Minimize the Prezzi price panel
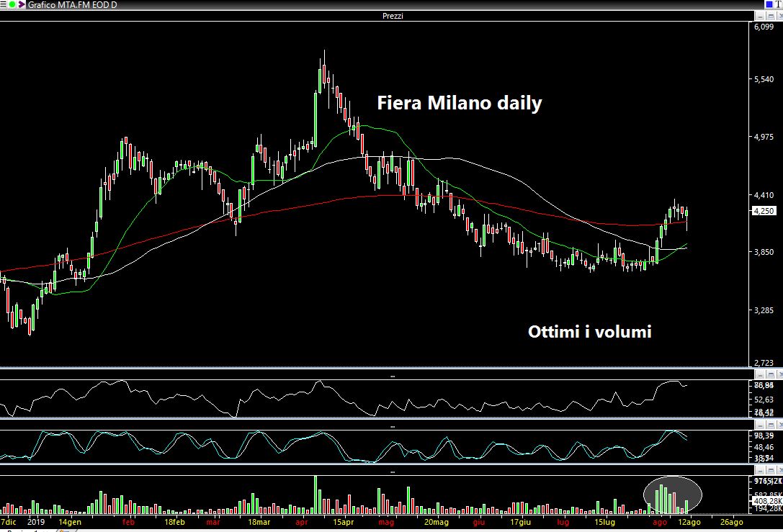783x532 pixels. point(761,16)
